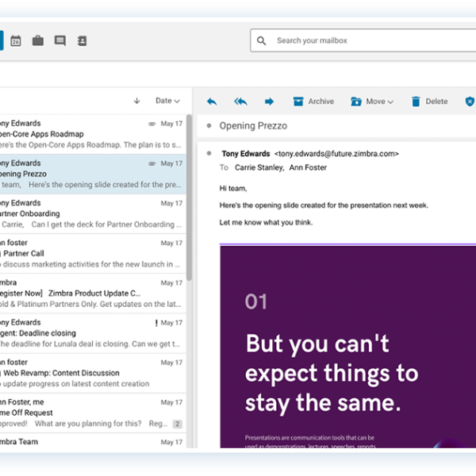Viewport: 476px width, 476px height.
Task: Click in the Search your mailbox field
Action: tap(365, 40)
